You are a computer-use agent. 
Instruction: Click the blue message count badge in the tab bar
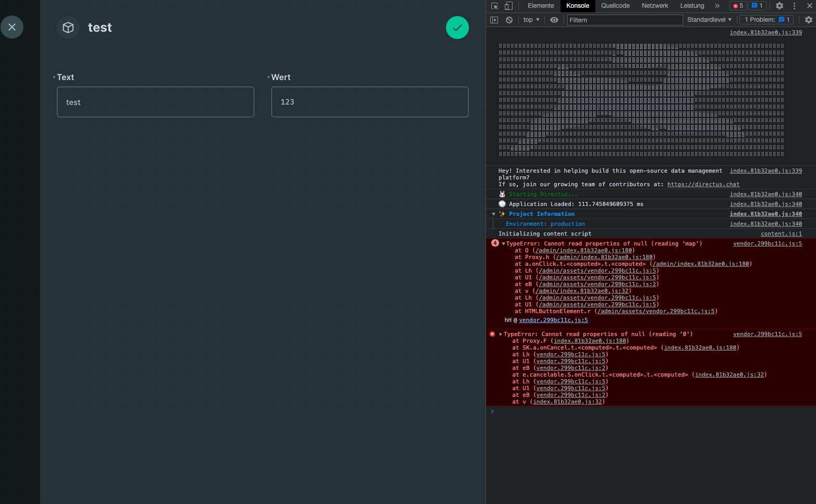click(757, 6)
